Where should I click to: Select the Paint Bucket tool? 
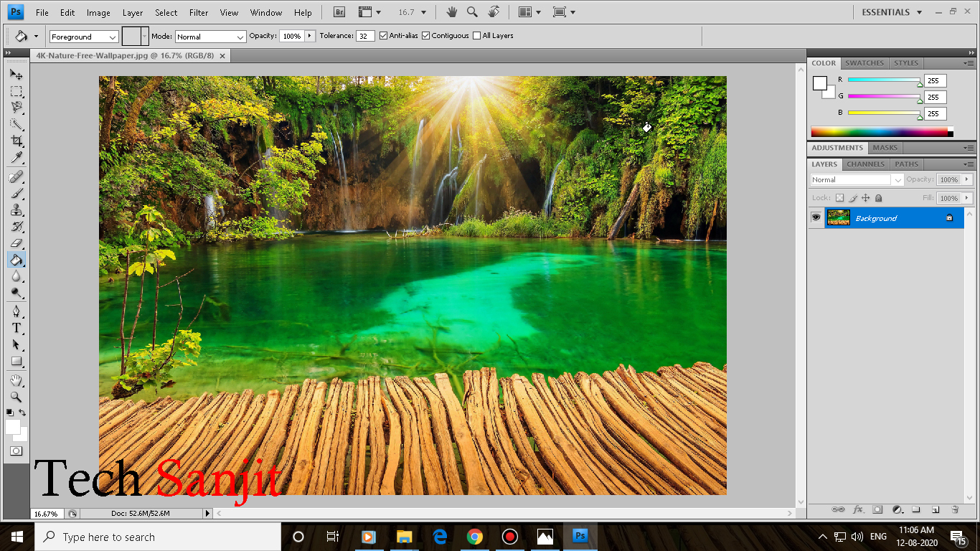[16, 260]
